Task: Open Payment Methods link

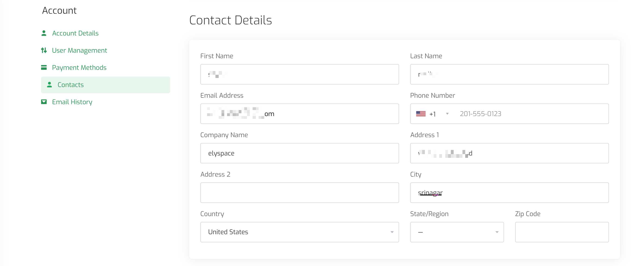Action: click(x=79, y=68)
